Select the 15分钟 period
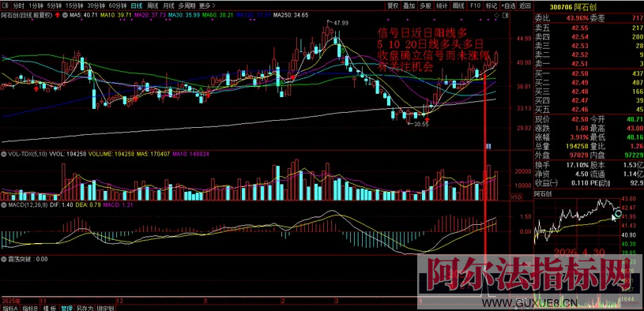 tap(74, 6)
